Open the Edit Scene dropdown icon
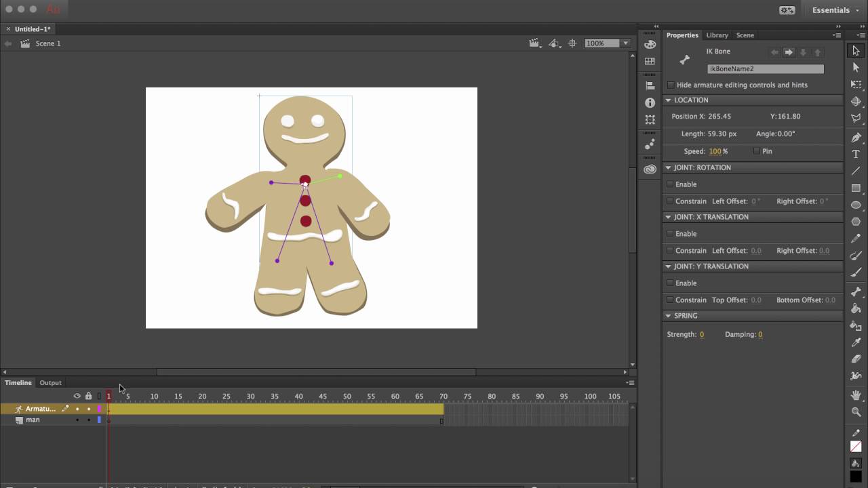This screenshot has height=488, width=868. click(535, 43)
